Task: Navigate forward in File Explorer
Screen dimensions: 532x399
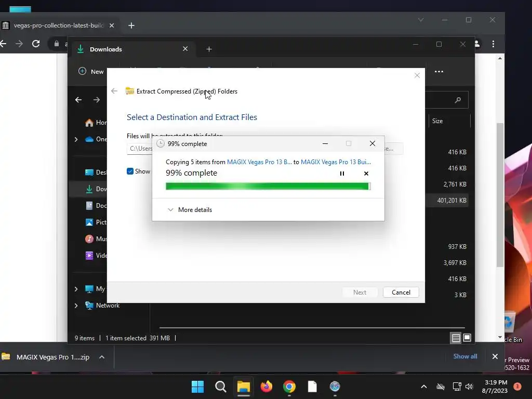Action: [97, 100]
